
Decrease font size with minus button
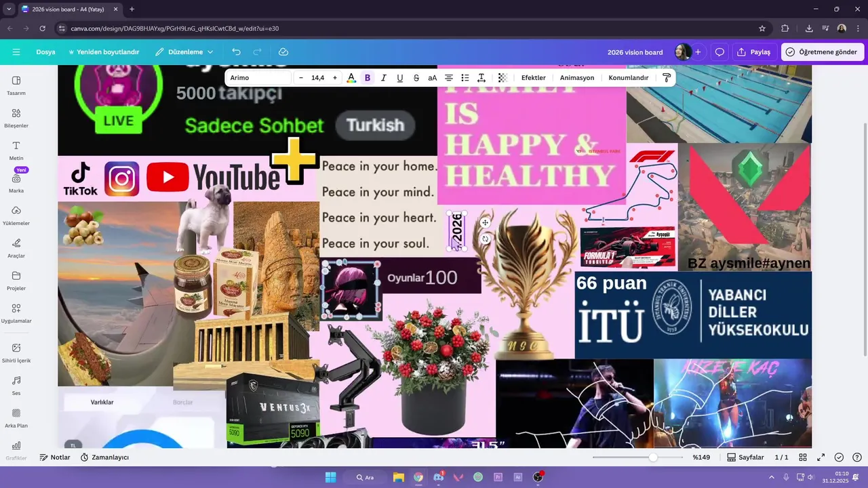click(x=301, y=78)
